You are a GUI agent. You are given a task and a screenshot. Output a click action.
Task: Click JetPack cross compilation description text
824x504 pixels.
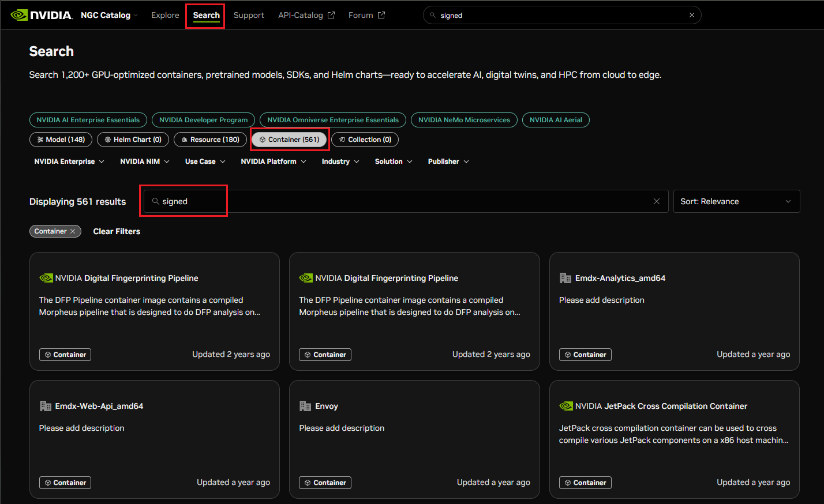coord(674,434)
